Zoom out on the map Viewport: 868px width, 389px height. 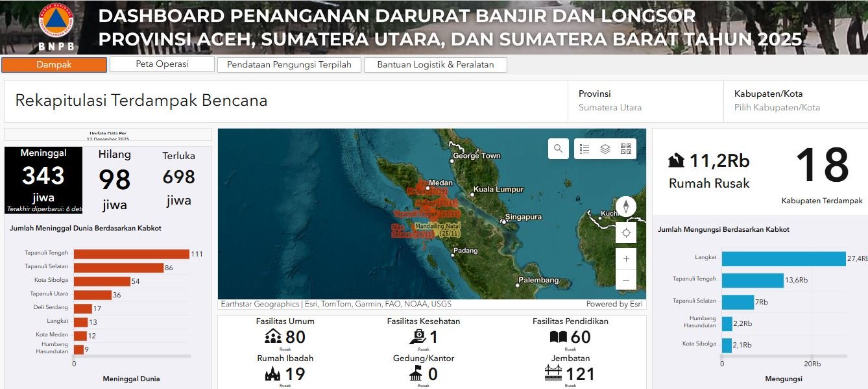click(626, 280)
